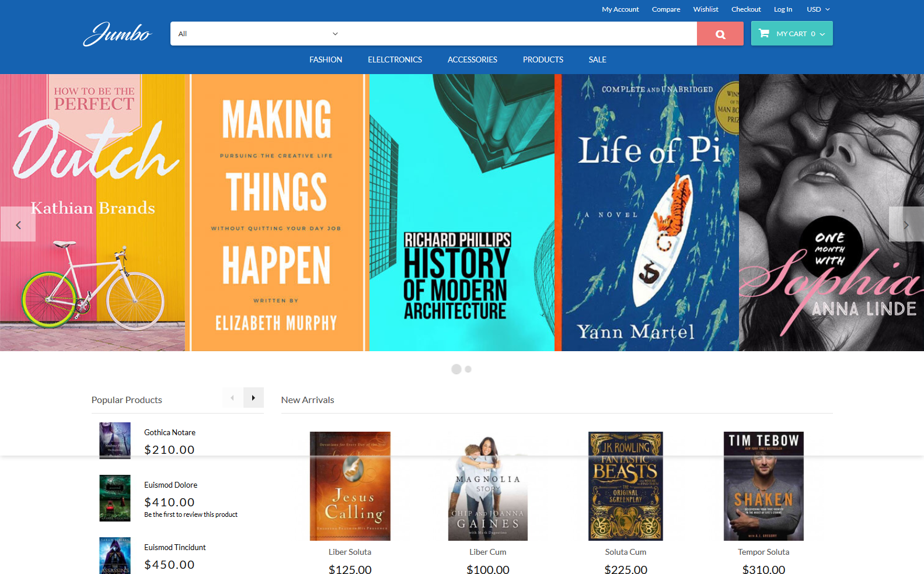924x574 pixels.
Task: Click the Euismod Tincidunt product name
Action: point(175,547)
